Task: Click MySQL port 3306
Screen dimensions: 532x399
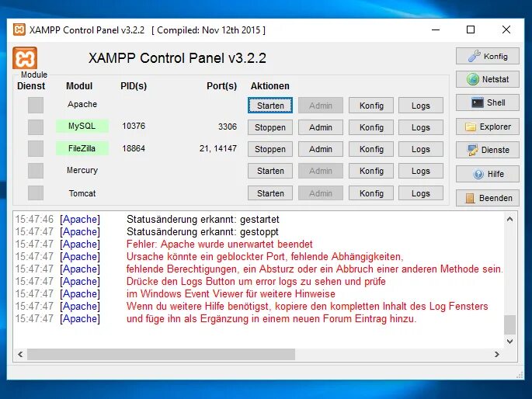Action: click(x=228, y=127)
